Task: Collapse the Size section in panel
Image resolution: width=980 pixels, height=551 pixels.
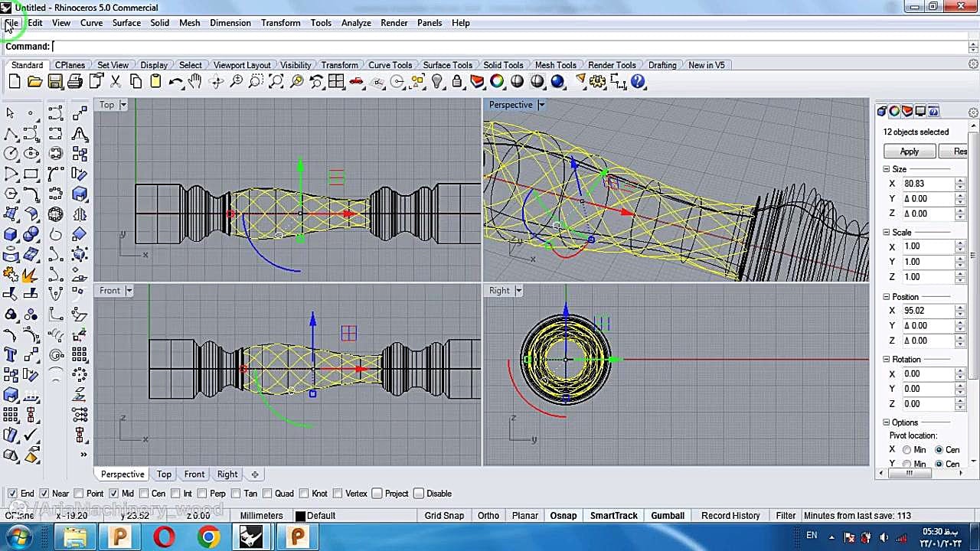Action: (x=887, y=169)
